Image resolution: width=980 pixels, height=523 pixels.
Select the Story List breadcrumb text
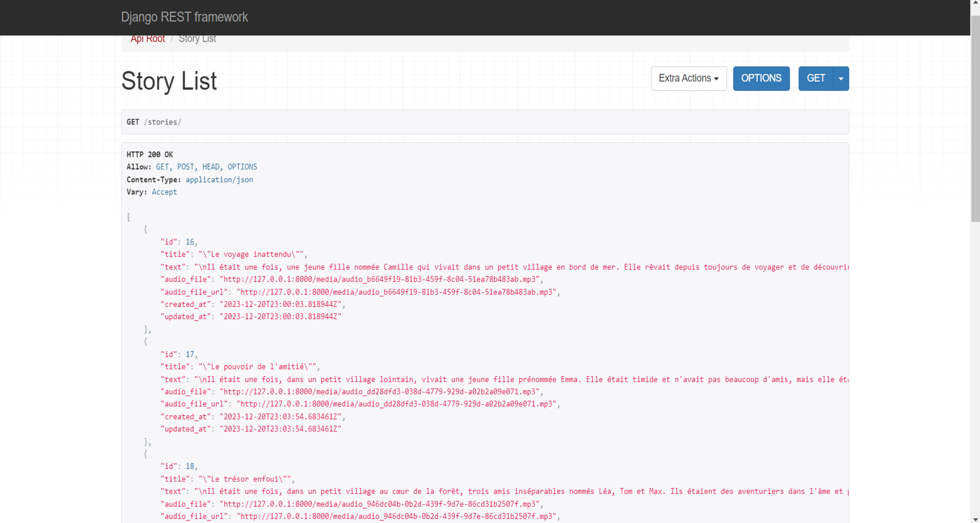click(197, 39)
